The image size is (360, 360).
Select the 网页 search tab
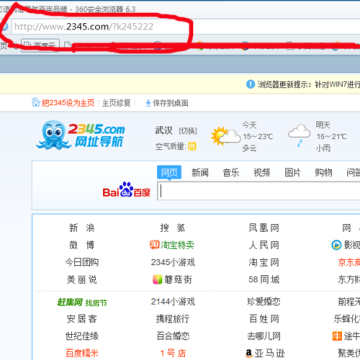click(169, 173)
